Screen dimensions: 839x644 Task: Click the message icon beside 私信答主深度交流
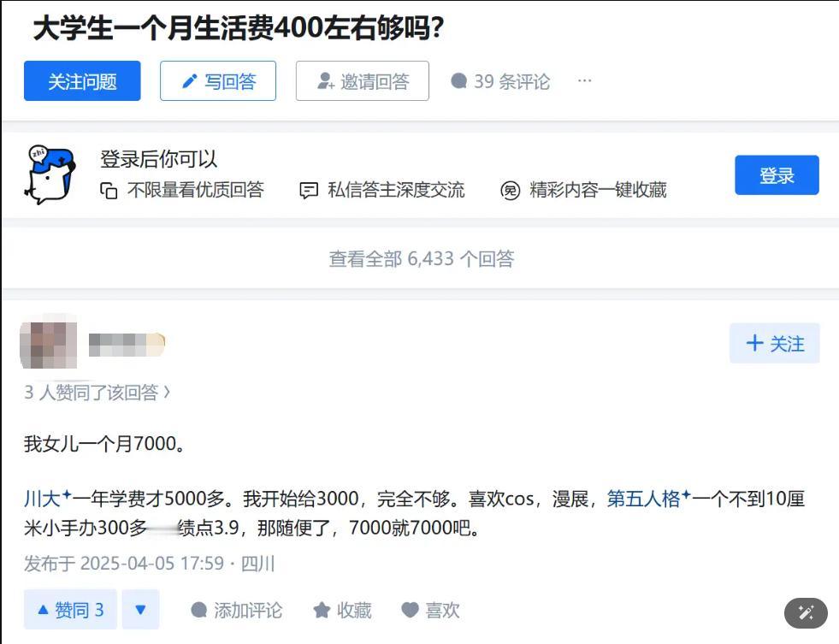tap(309, 191)
